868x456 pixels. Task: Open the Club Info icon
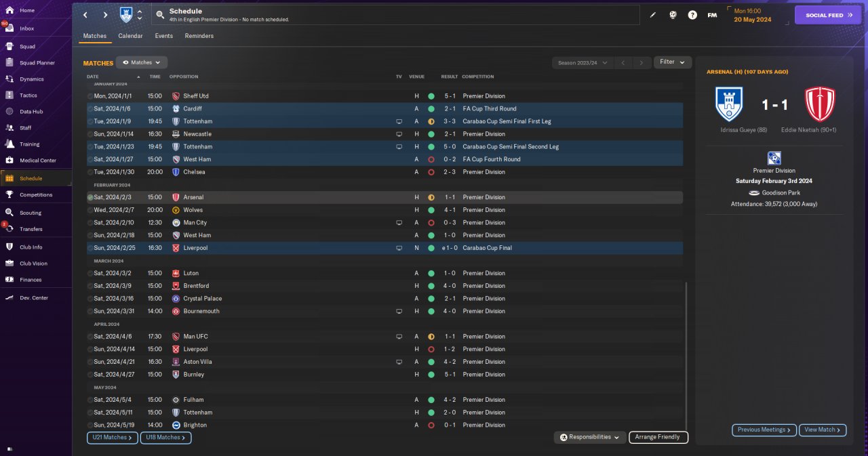pos(9,247)
